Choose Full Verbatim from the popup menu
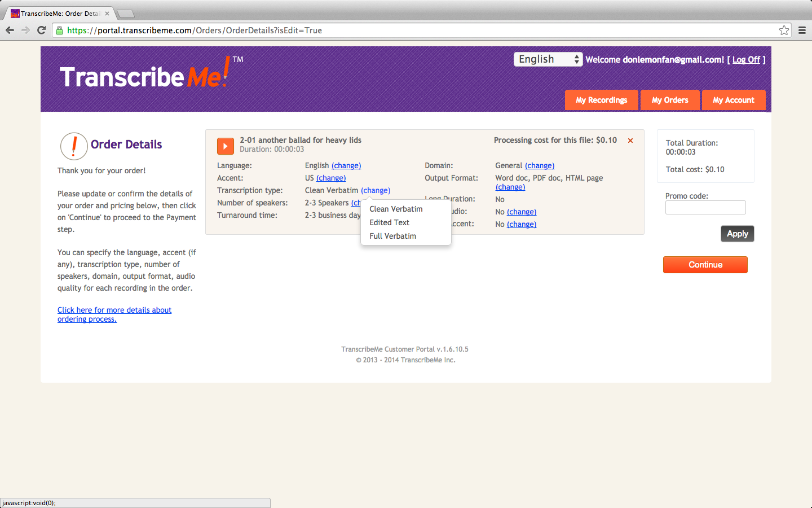 tap(392, 236)
